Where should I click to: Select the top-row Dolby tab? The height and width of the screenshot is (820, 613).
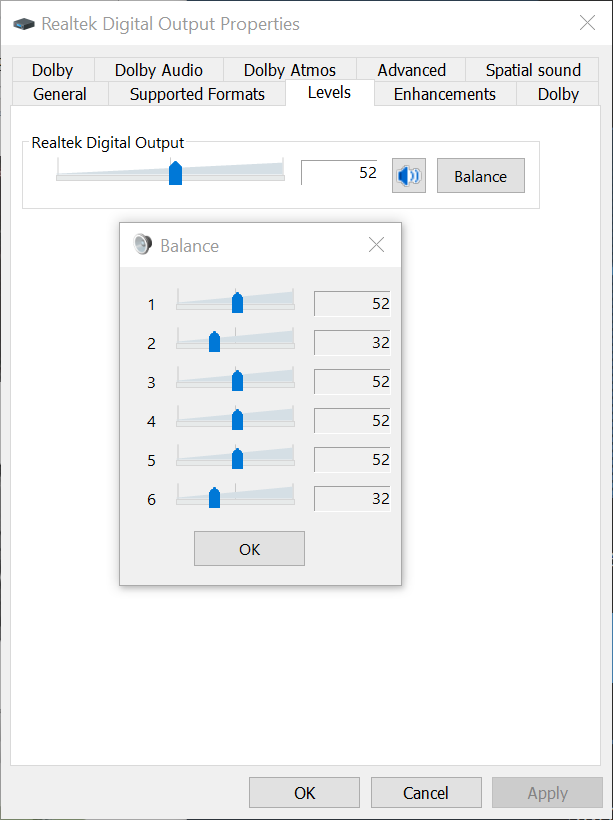click(52, 70)
